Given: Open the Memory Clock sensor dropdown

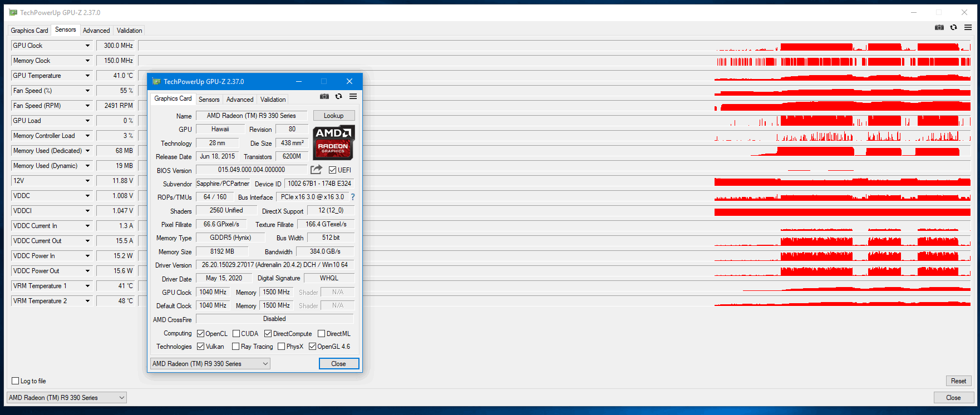Looking at the screenshot, I should tap(87, 61).
